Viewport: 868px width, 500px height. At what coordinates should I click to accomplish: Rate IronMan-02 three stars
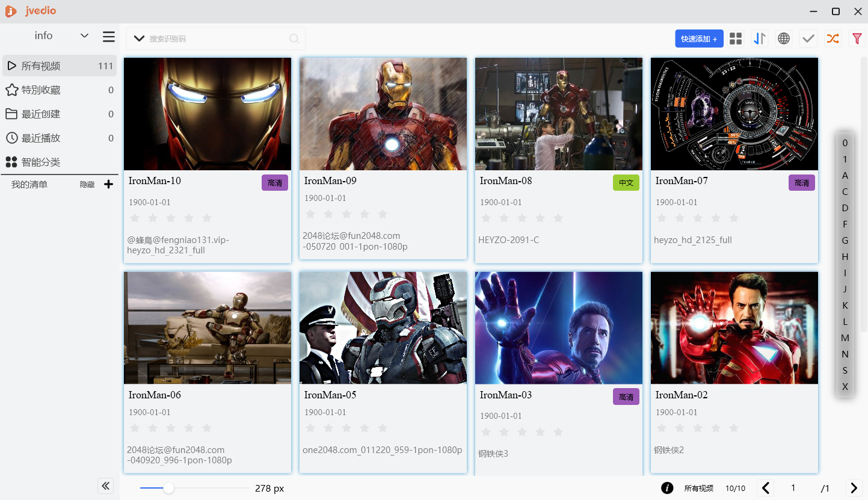coord(698,428)
